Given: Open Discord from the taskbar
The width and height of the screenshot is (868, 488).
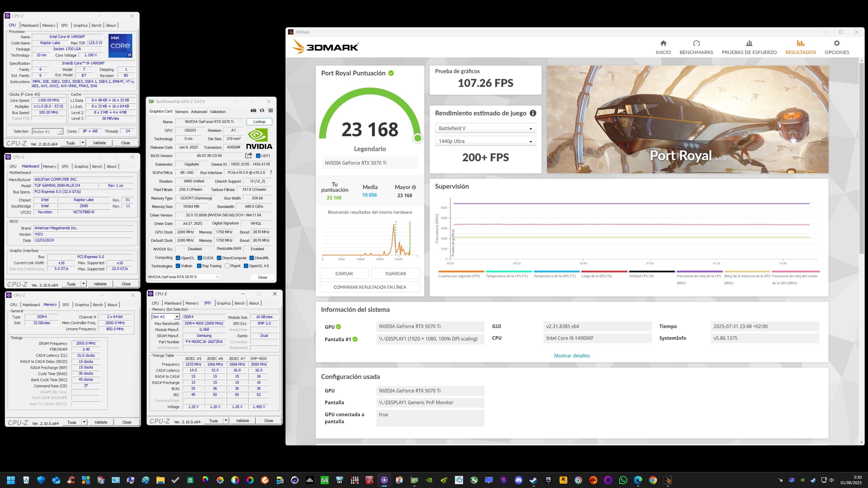Looking at the screenshot, I should click(519, 480).
